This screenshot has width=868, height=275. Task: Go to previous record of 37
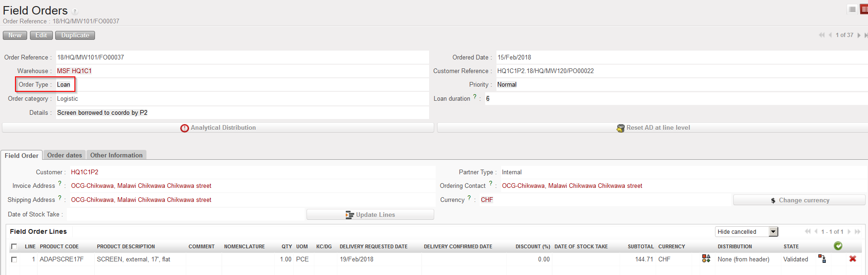click(x=830, y=35)
